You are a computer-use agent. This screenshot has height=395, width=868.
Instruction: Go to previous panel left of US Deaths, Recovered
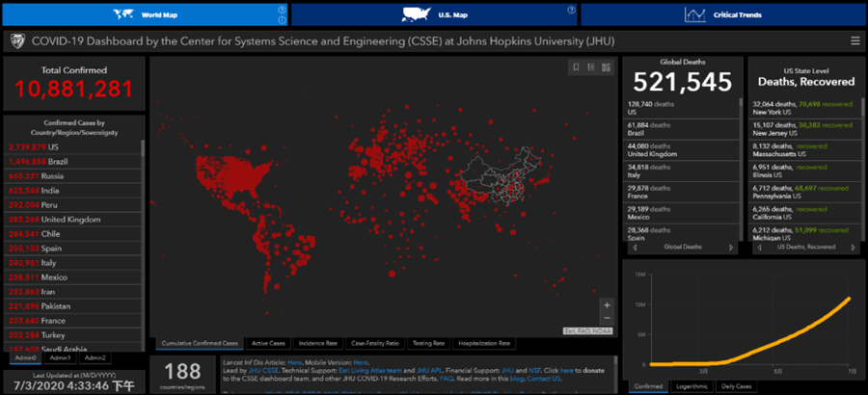pyautogui.click(x=760, y=248)
